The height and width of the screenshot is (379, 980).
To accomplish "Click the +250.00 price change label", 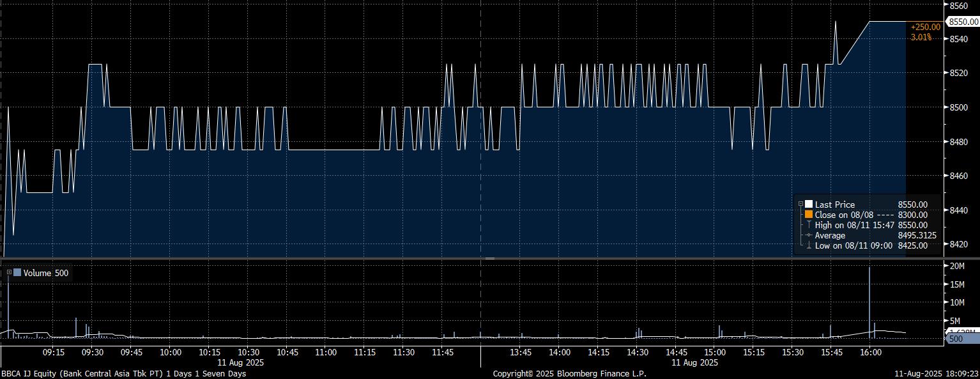I will 925,27.
